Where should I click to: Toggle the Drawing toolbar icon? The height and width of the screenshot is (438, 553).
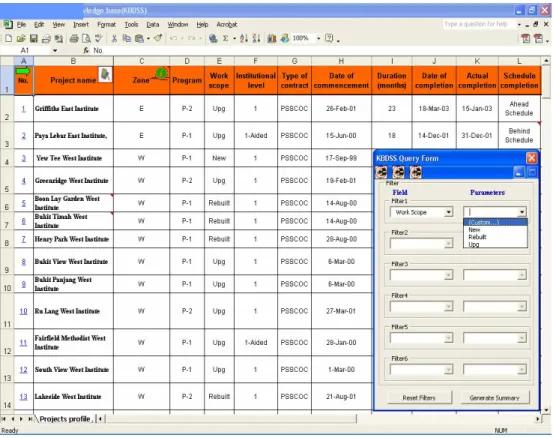coord(285,38)
